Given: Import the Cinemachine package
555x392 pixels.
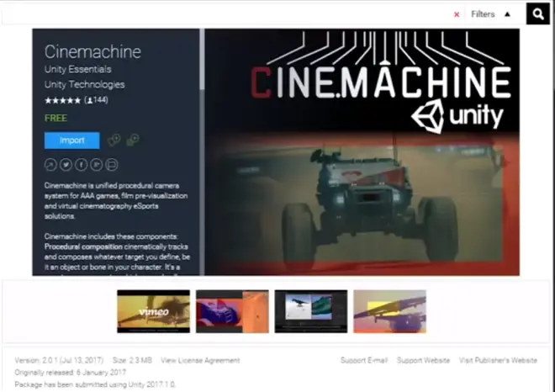Looking at the screenshot, I should [71, 140].
